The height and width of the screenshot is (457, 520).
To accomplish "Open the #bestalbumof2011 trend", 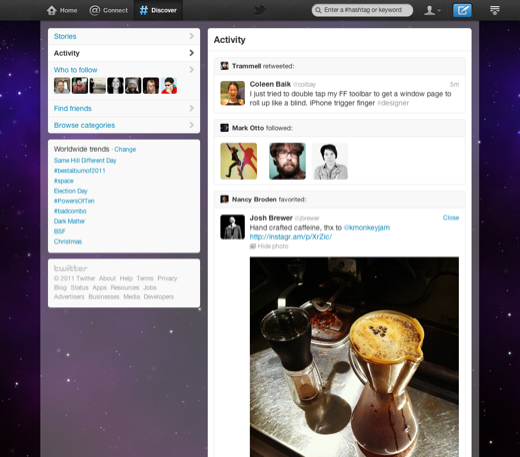I will pyautogui.click(x=80, y=171).
